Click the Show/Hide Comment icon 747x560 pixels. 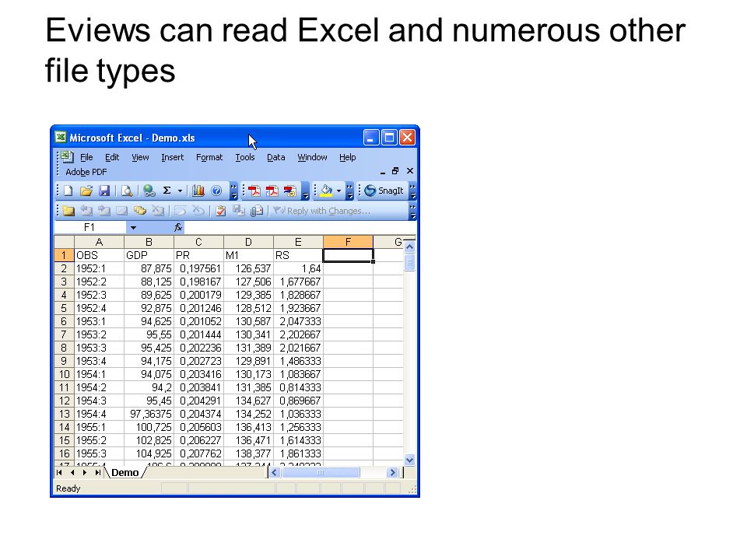click(122, 211)
